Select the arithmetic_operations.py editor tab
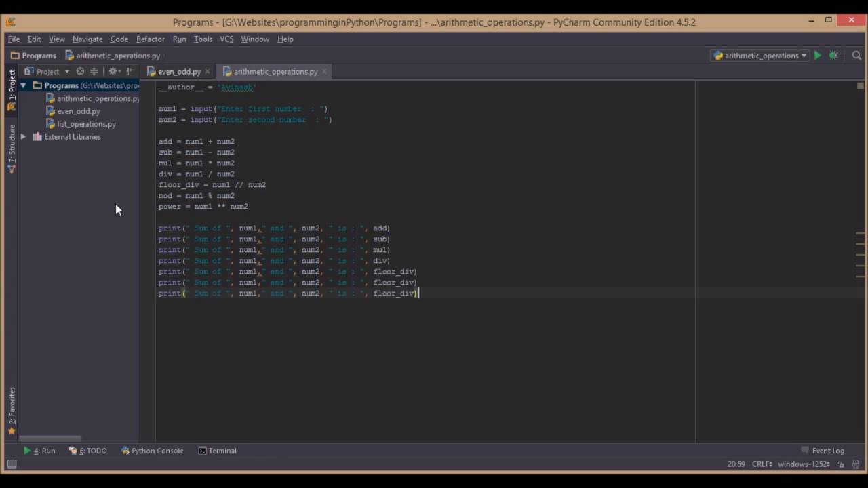 pos(275,71)
